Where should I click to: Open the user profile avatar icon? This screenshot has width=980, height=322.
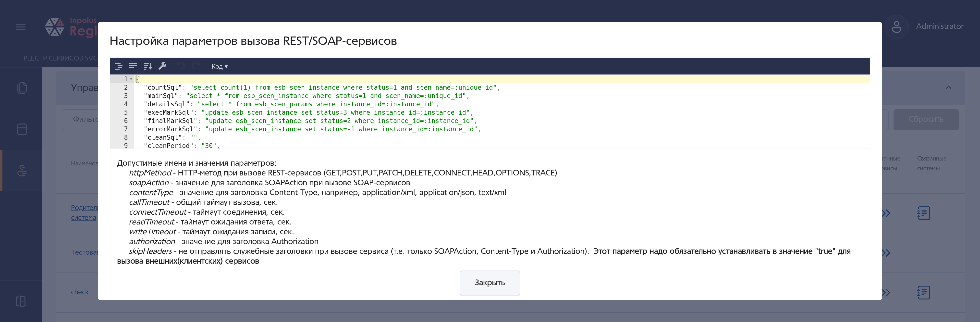pos(896,27)
